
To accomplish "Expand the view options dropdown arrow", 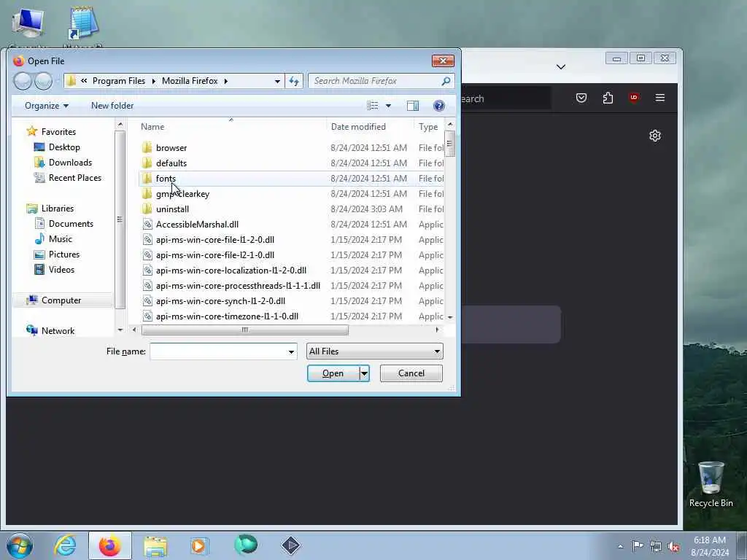I will click(388, 106).
